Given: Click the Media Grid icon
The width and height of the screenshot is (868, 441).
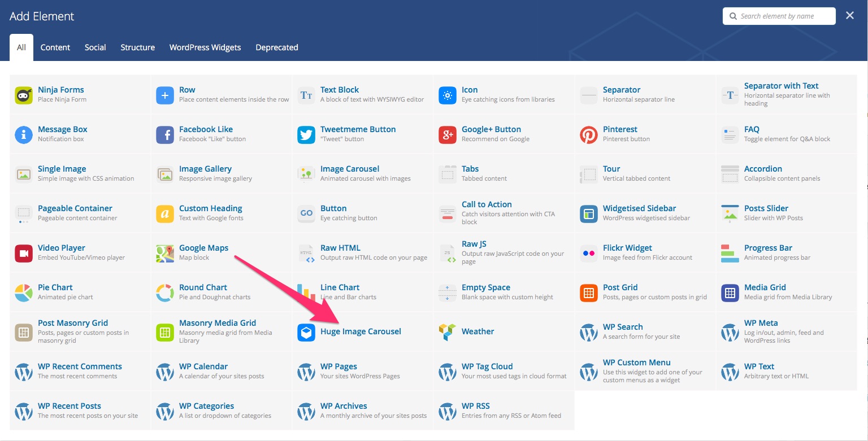Looking at the screenshot, I should [730, 293].
